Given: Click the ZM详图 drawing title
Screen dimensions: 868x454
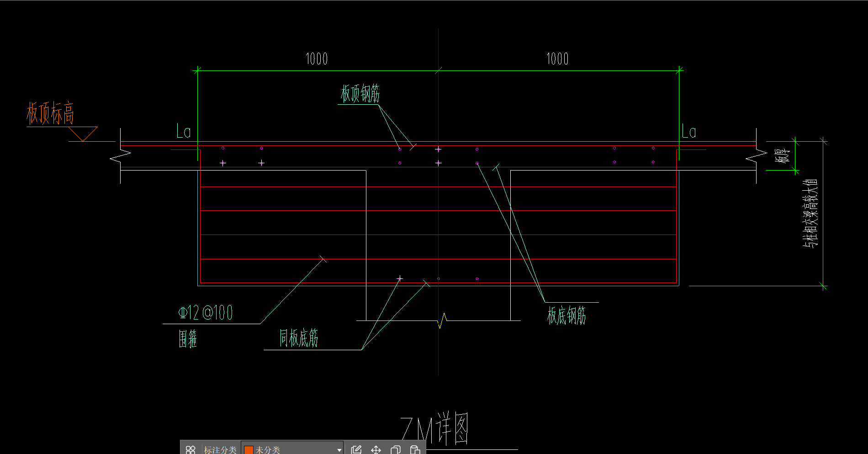Looking at the screenshot, I should point(434,429).
